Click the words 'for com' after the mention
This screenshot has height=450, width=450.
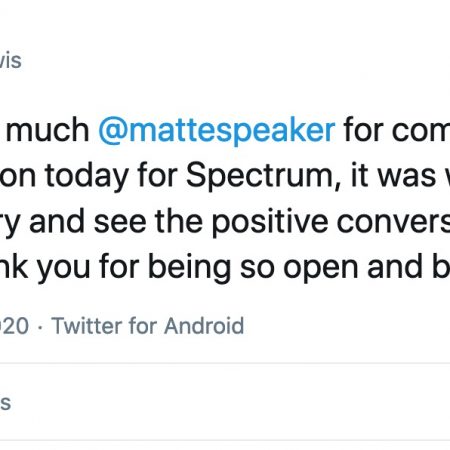pos(397,130)
